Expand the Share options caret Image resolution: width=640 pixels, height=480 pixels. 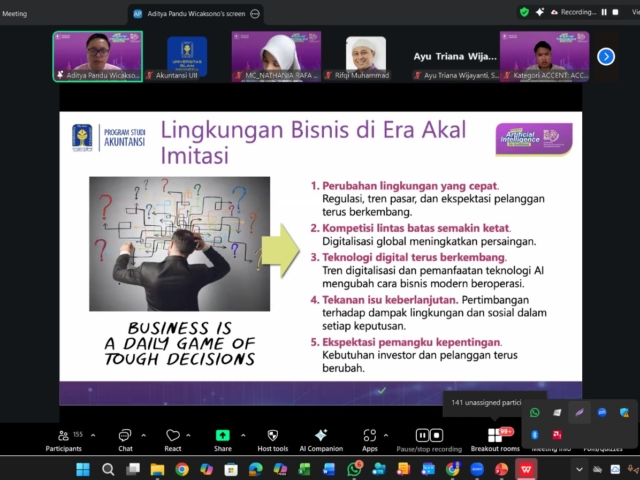[243, 436]
